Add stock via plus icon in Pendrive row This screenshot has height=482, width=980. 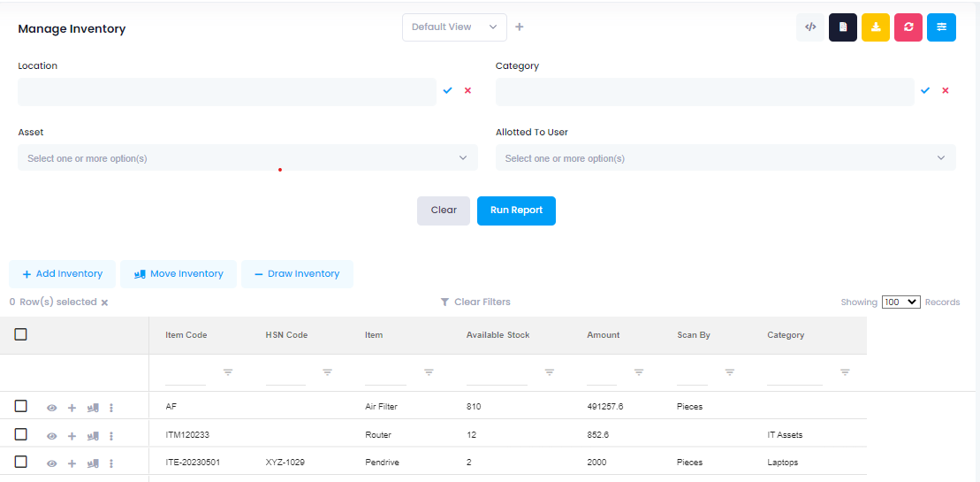pos(72,463)
